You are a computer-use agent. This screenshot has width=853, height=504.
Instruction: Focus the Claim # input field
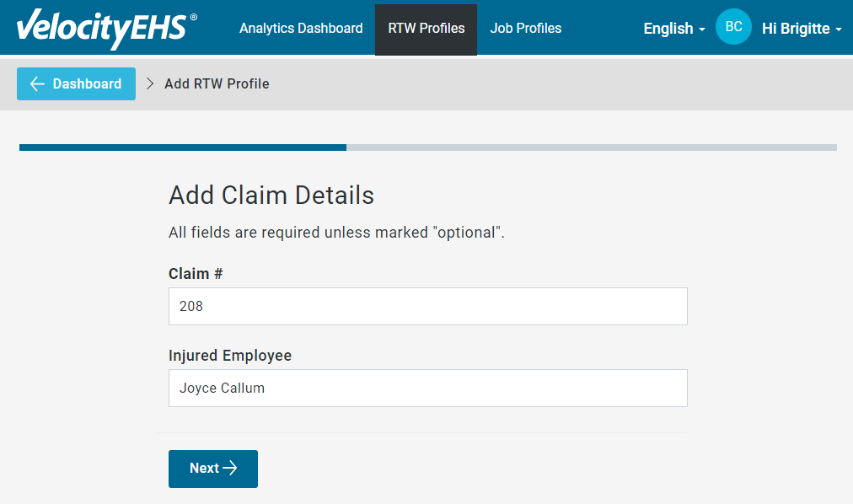click(x=428, y=306)
